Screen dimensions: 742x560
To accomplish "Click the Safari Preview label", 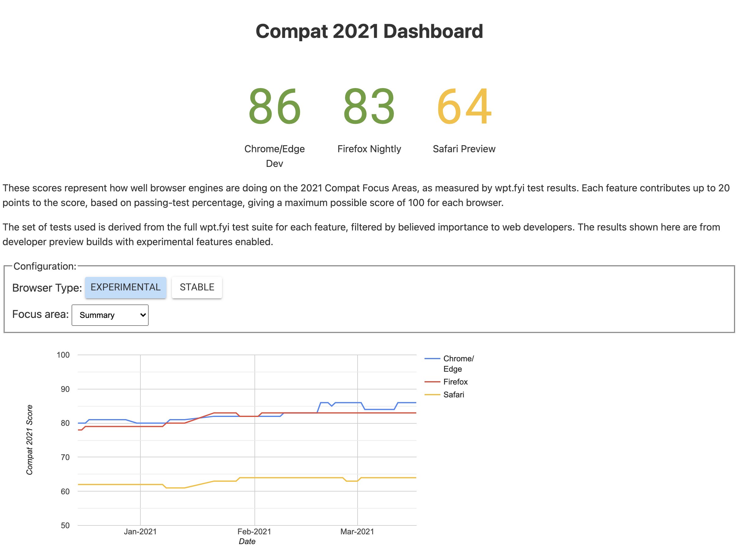I will [464, 149].
